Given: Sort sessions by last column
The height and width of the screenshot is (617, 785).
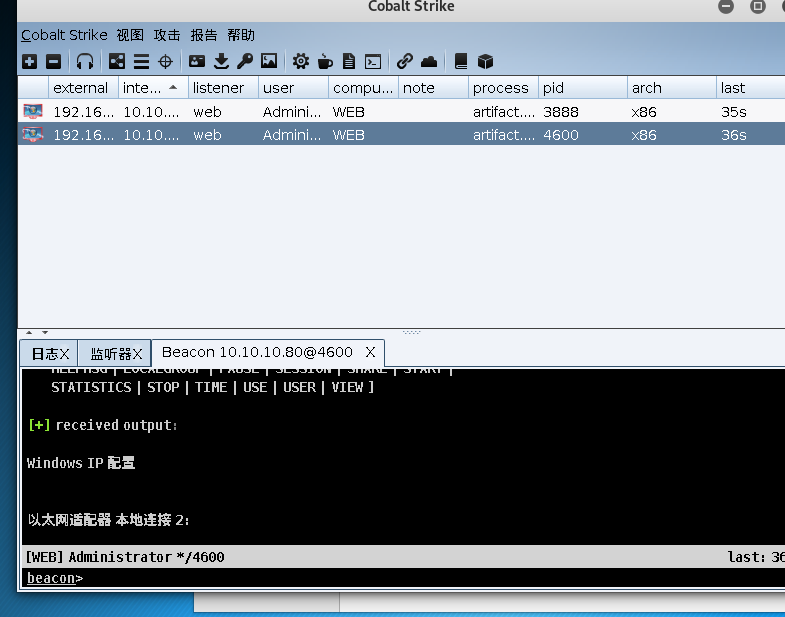Looking at the screenshot, I should click(x=751, y=88).
